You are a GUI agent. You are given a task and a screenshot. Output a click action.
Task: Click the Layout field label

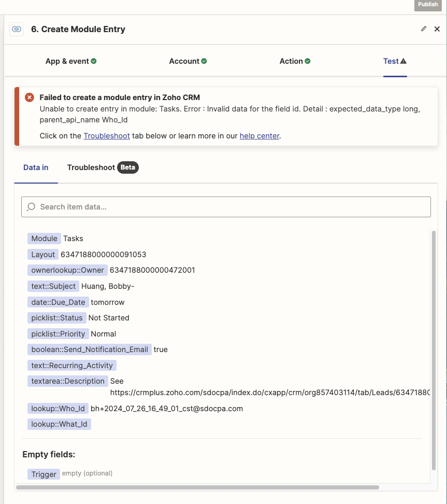click(x=43, y=255)
